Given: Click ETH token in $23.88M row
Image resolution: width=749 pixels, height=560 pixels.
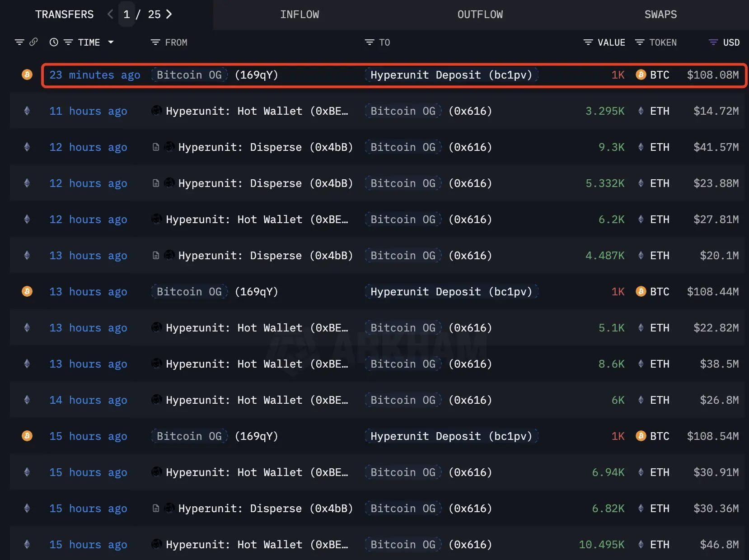Looking at the screenshot, I should (653, 183).
